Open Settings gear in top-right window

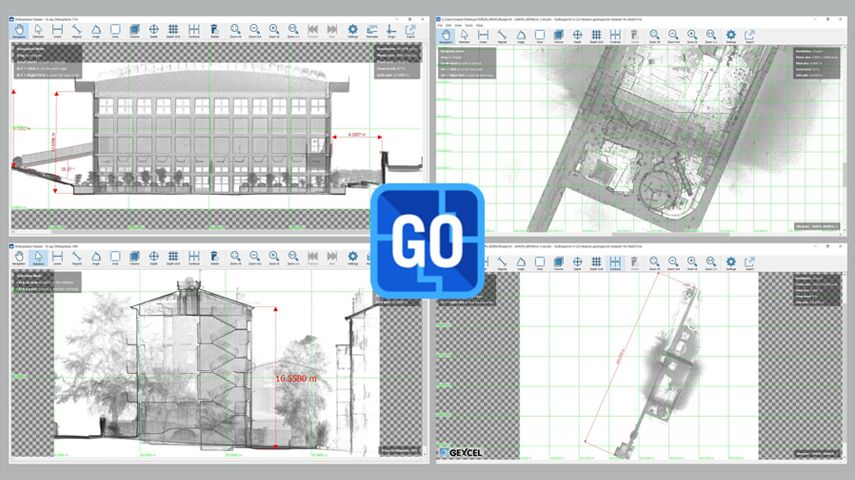click(731, 36)
